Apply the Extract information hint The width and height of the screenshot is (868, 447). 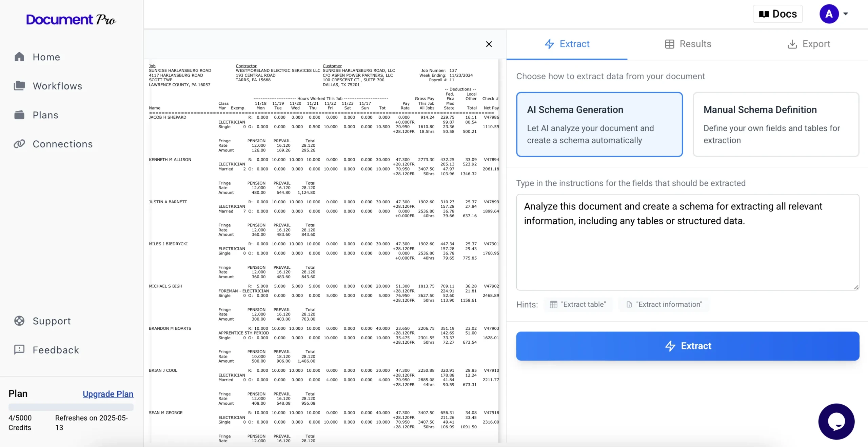point(664,304)
